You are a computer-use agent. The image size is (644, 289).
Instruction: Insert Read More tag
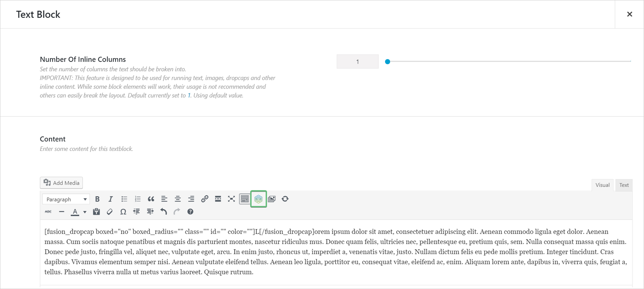(218, 199)
